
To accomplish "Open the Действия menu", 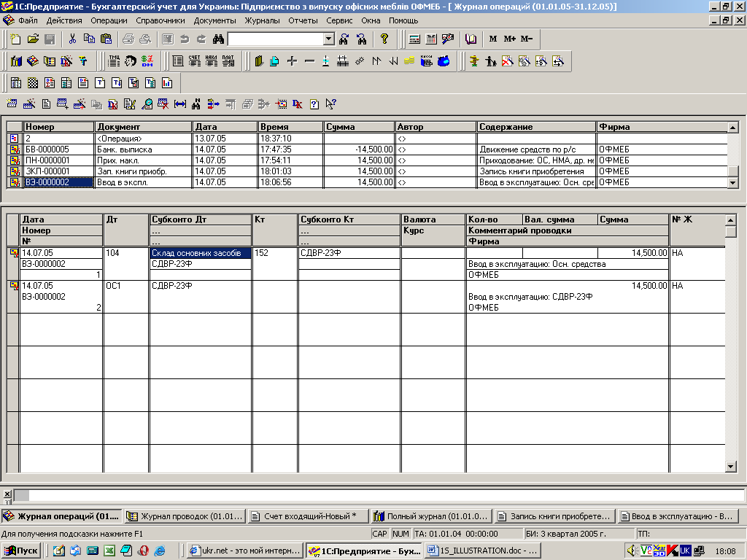I will click(x=64, y=20).
